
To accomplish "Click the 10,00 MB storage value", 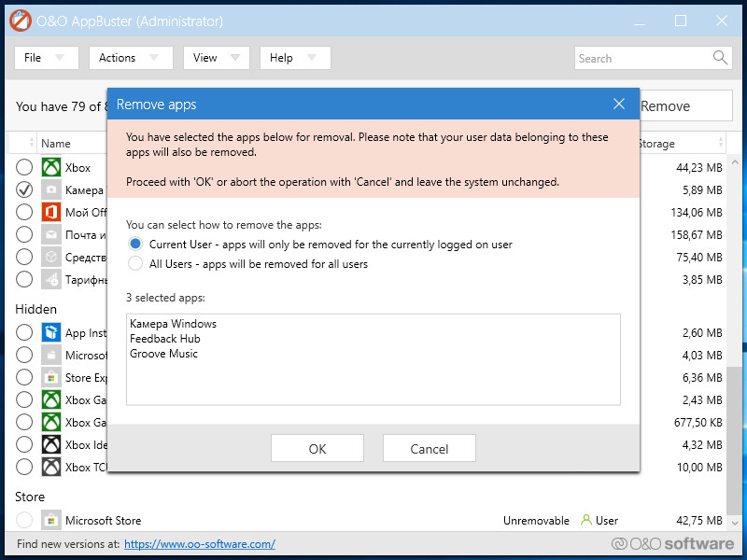I will 699,468.
